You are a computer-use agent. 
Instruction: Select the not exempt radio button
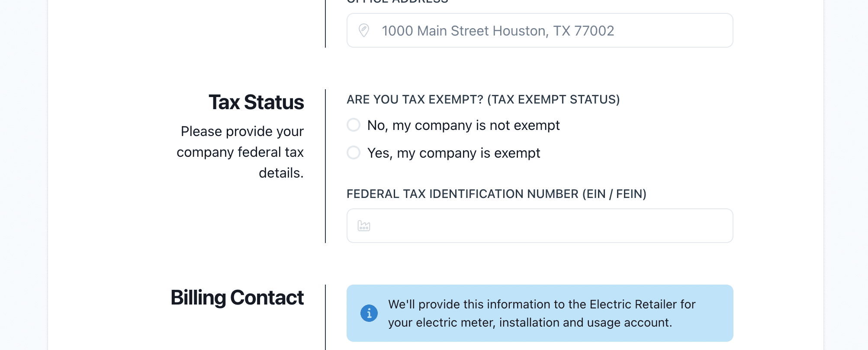coord(354,125)
